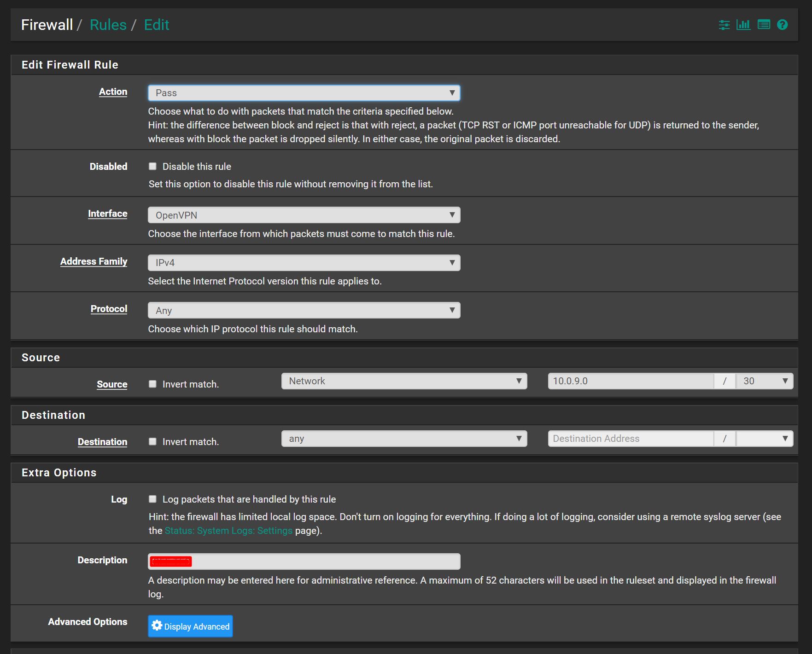Image resolution: width=812 pixels, height=654 pixels.
Task: Open the Source type Network dropdown
Action: click(x=404, y=381)
